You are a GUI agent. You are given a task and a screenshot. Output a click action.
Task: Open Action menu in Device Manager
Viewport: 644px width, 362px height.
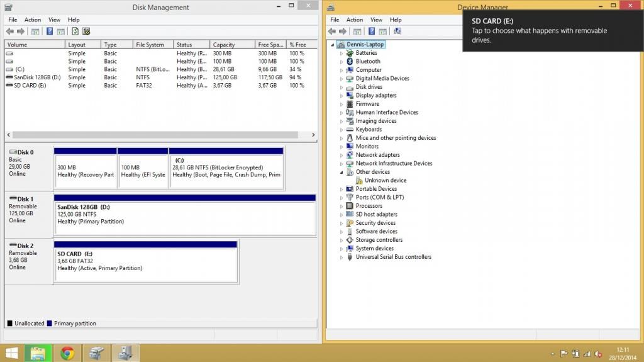point(355,20)
